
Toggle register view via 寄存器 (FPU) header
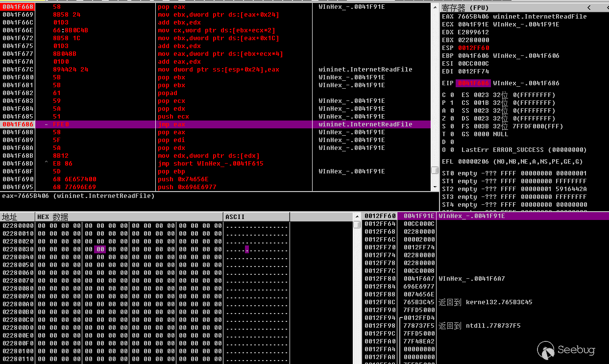pyautogui.click(x=464, y=8)
